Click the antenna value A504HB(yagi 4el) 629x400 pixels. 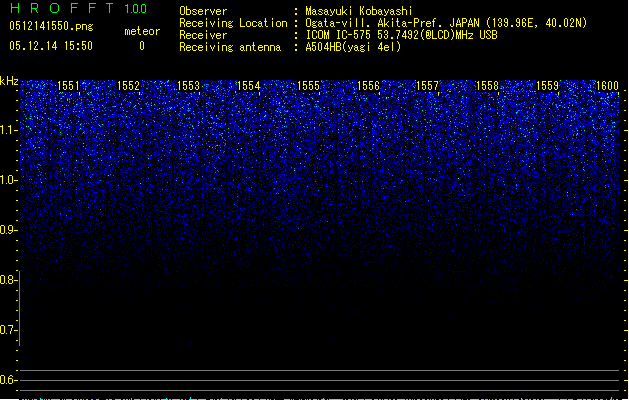pos(353,47)
